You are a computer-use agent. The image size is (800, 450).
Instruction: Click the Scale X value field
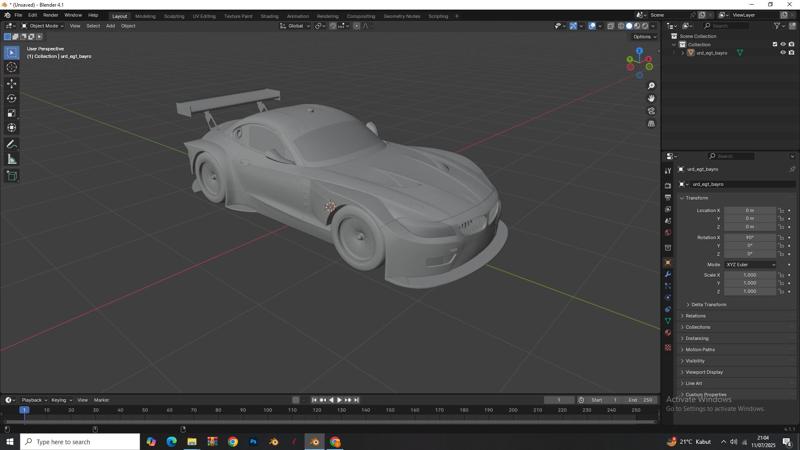(x=749, y=275)
